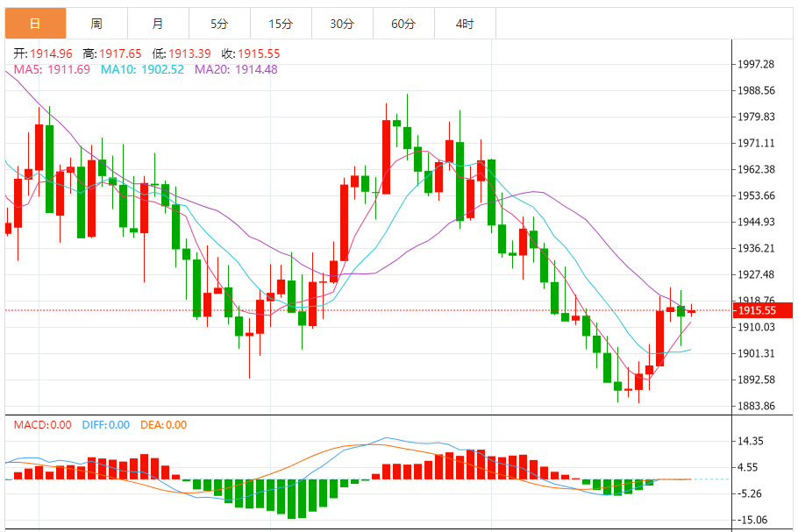
Task: Open the 4时 timeframe tab
Action: [465, 24]
